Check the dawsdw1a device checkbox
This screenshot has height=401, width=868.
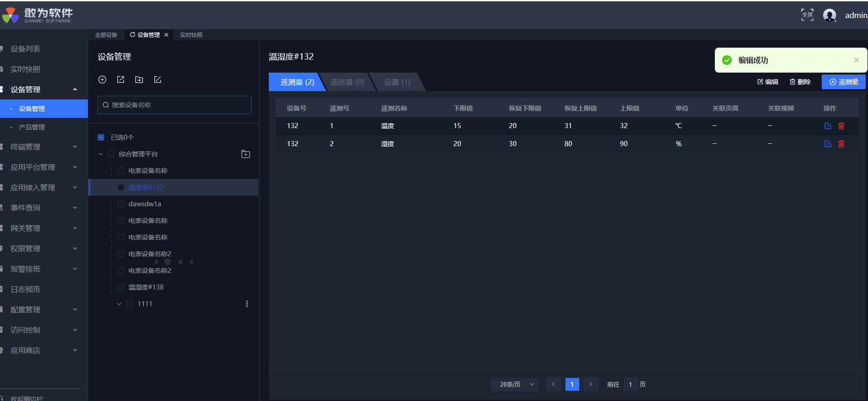pos(121,204)
